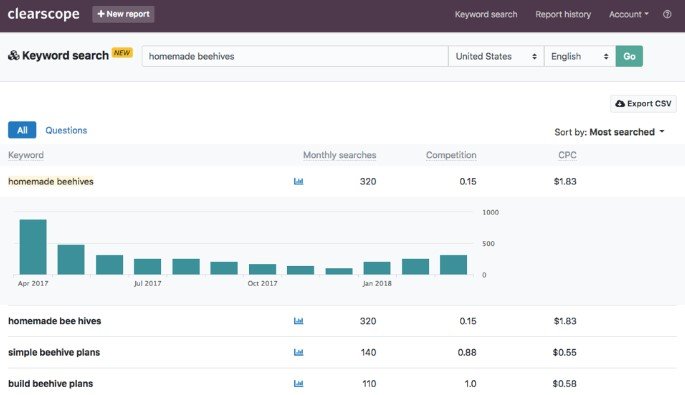
Task: Click the Go button
Action: (629, 56)
